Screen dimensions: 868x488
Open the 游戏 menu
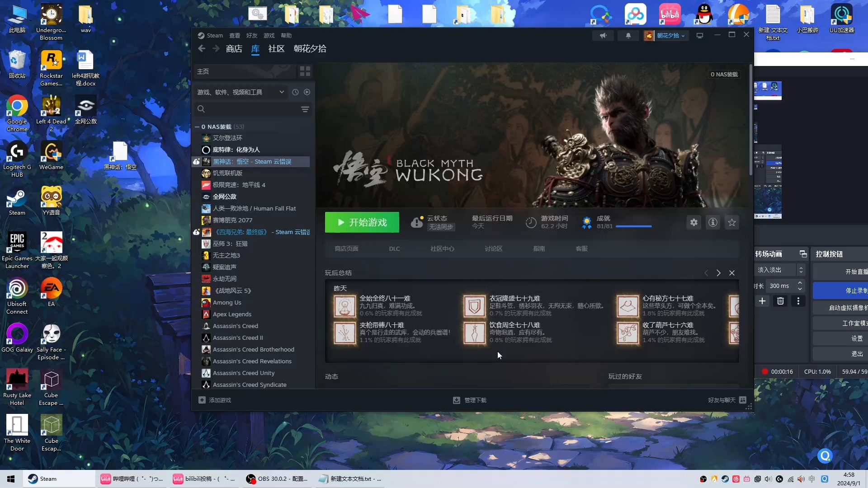[x=269, y=36]
